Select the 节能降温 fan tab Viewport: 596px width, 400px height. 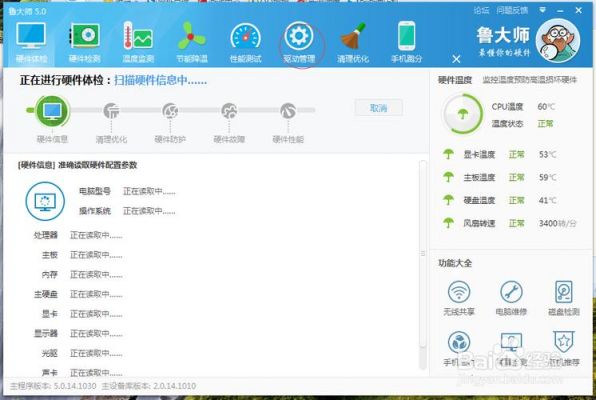(192, 43)
